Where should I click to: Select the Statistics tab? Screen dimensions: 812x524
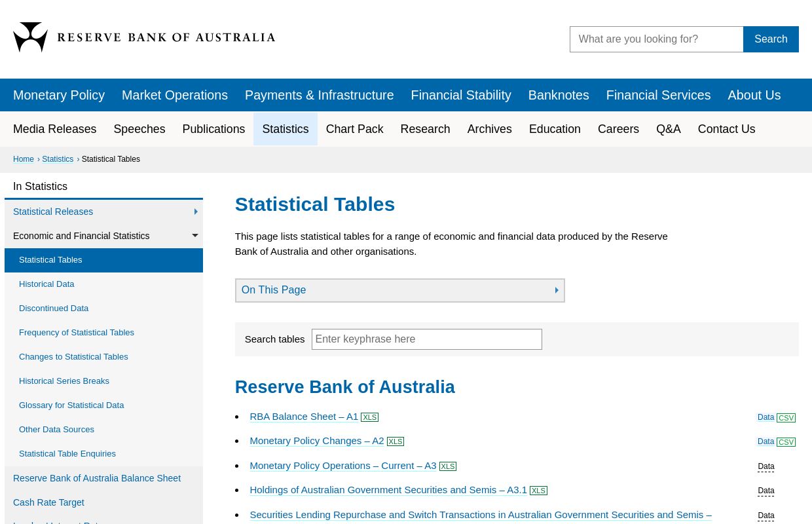tap(286, 129)
